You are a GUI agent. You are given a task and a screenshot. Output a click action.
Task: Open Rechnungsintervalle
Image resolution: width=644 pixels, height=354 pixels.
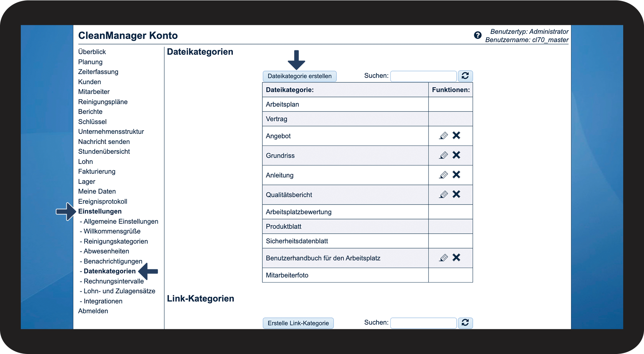[x=114, y=281]
